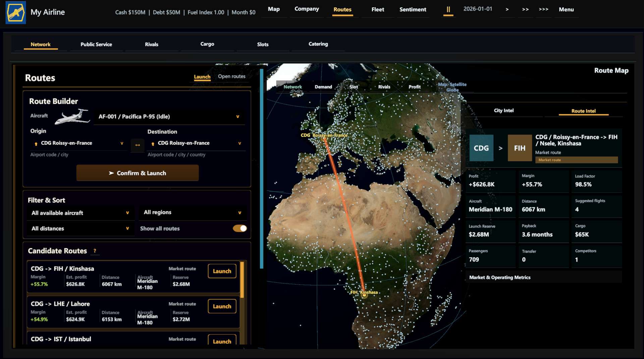Advance time at single-arrow speed

coord(507,9)
